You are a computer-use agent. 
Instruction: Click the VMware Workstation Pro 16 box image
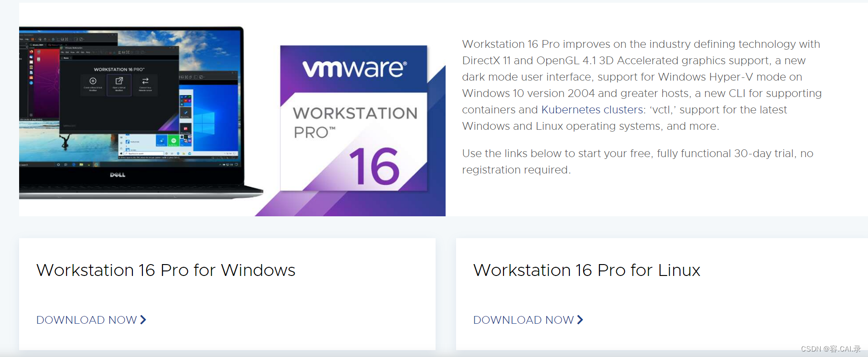pos(354,118)
